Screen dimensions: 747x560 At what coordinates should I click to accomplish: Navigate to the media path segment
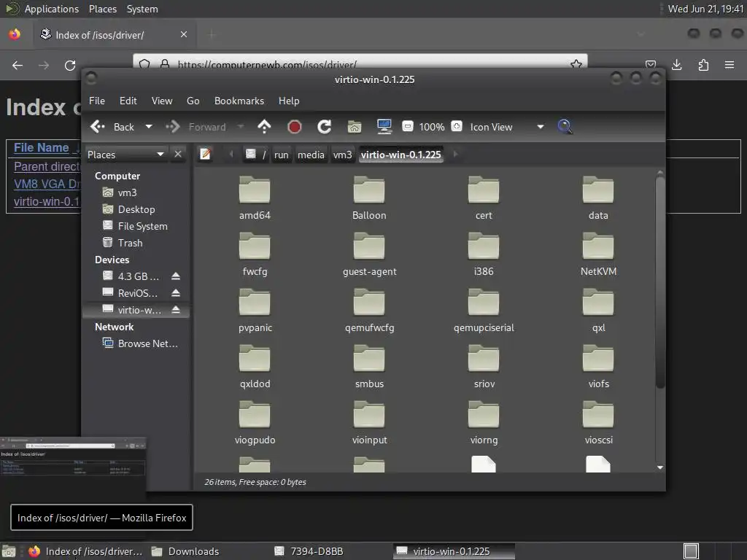(311, 155)
